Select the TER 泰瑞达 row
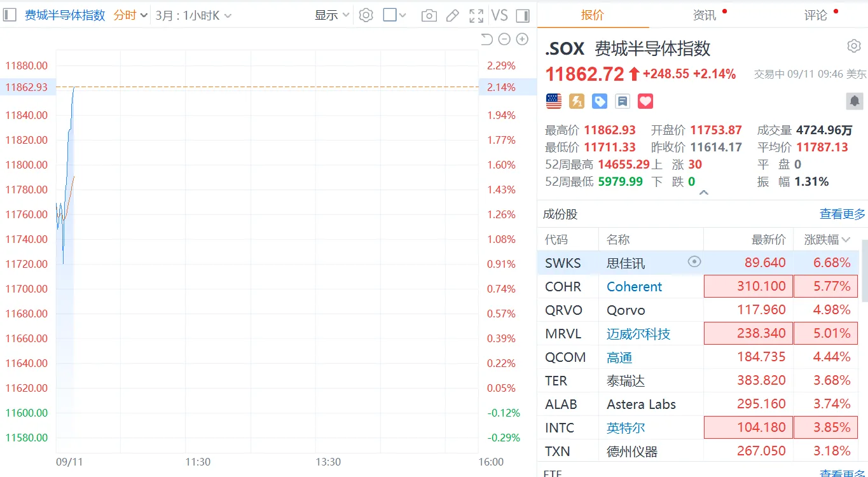Viewport: 868px width, 477px height. 699,381
